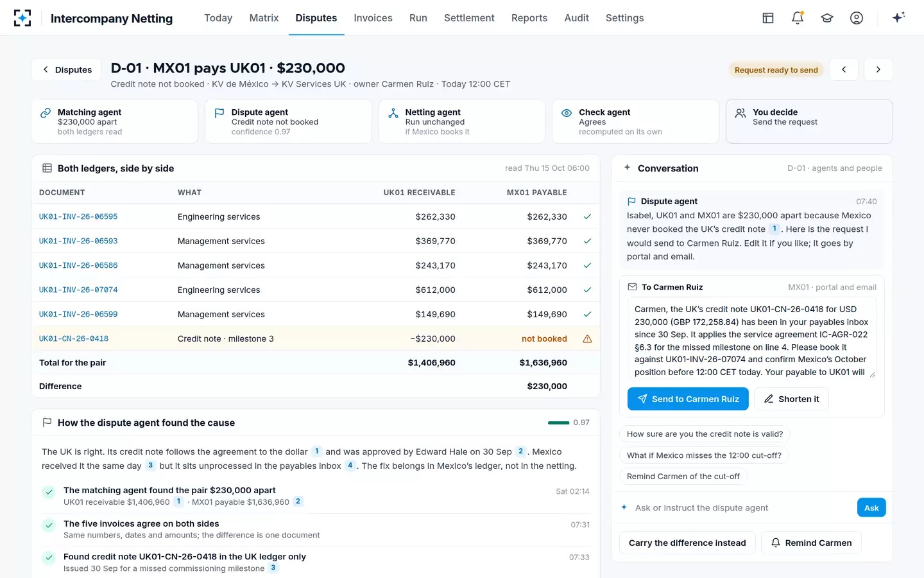The height and width of the screenshot is (578, 924).
Task: Click the user profile icon
Action: tap(857, 18)
